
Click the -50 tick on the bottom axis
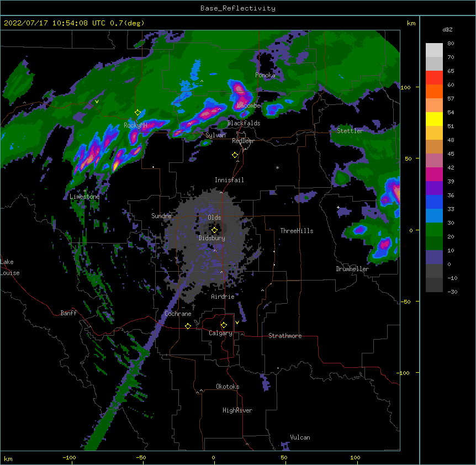[141, 457]
